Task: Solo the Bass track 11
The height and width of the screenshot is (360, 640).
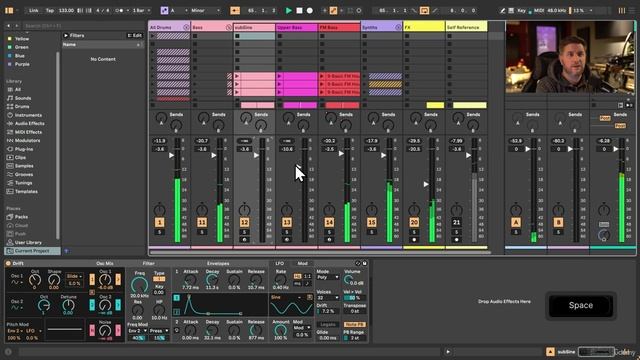Action: [202, 232]
